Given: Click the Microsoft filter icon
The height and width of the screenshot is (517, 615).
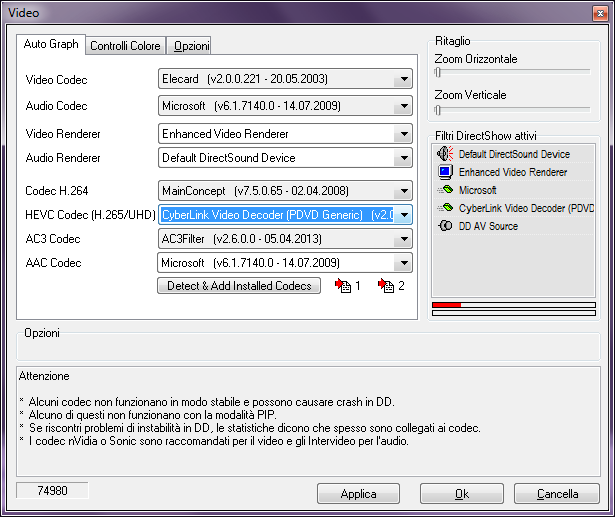Looking at the screenshot, I should 445,190.
